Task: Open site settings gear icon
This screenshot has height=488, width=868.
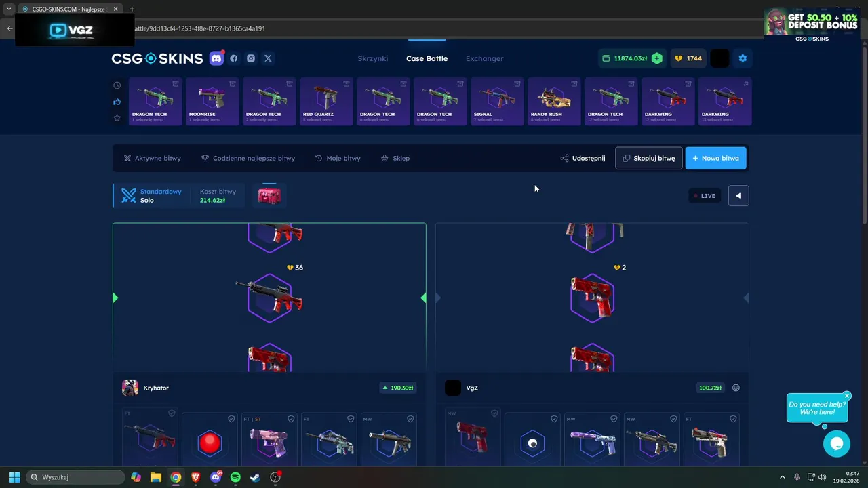Action: (743, 58)
